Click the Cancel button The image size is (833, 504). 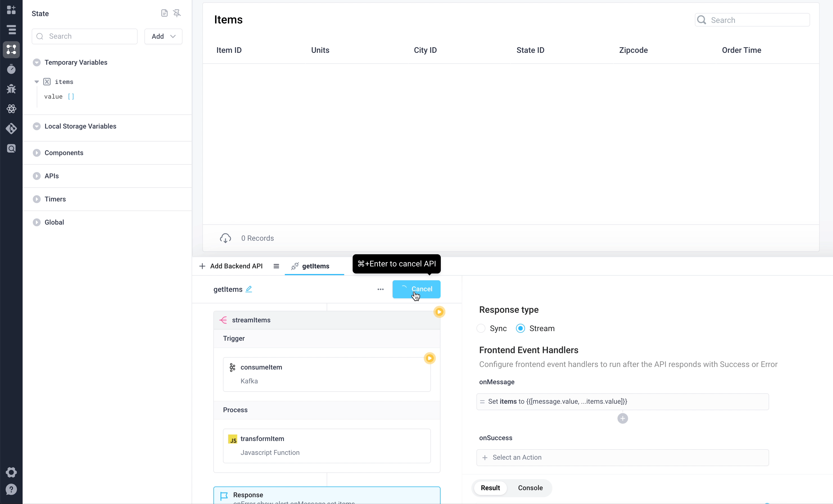coord(416,289)
